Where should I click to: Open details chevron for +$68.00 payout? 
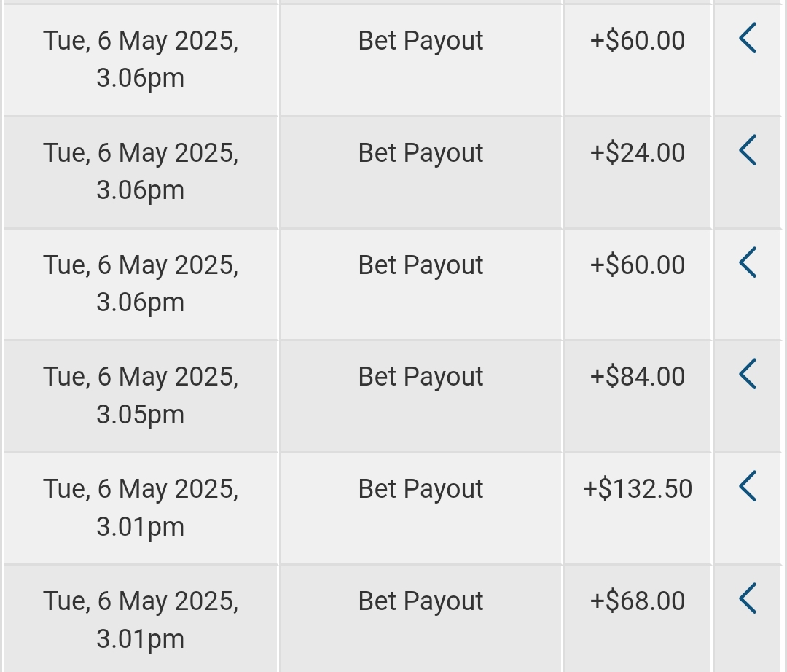point(748,598)
